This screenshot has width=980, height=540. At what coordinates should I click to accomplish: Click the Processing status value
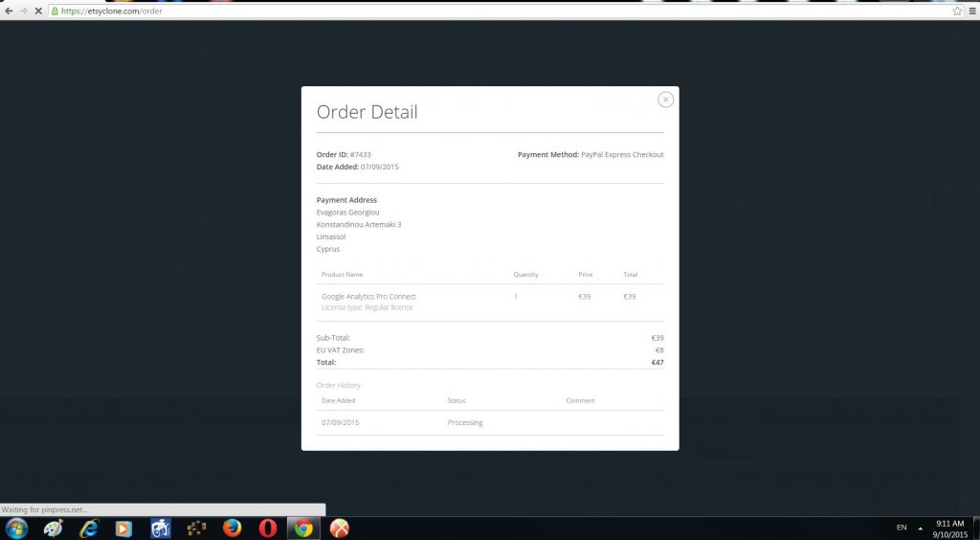point(465,422)
